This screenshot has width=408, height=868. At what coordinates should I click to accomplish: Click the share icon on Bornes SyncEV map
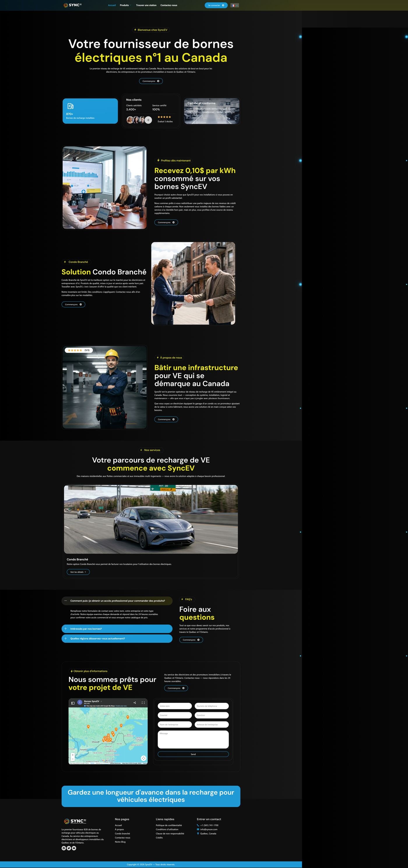coord(135,703)
